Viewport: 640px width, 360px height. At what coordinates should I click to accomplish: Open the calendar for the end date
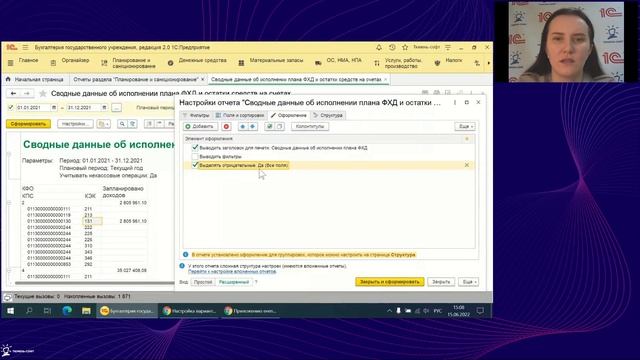[104, 107]
